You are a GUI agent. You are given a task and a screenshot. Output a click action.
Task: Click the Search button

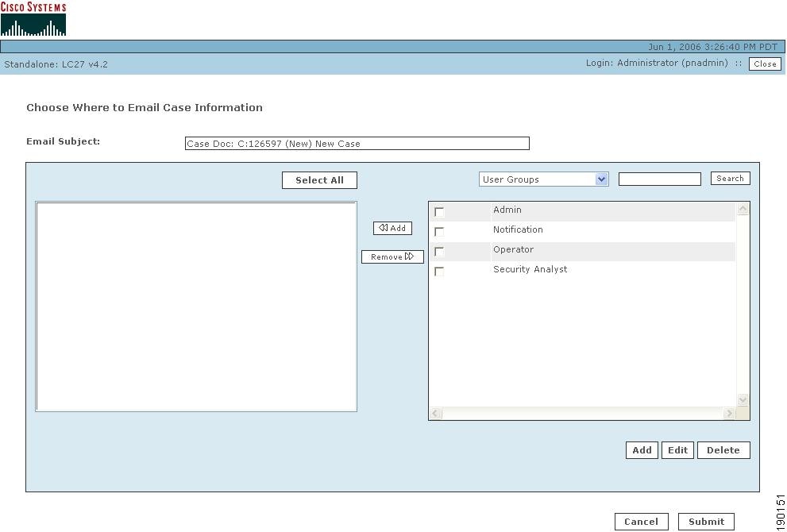click(x=729, y=178)
